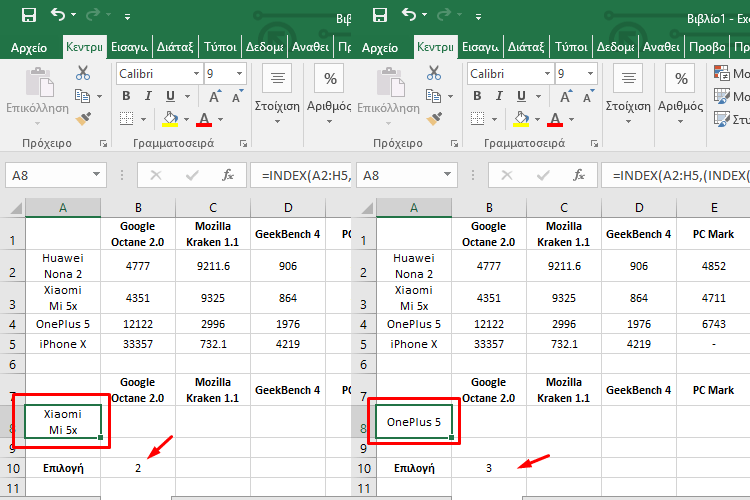
Task: Expand Name Box A8 dropdown, right window
Action: (447, 174)
